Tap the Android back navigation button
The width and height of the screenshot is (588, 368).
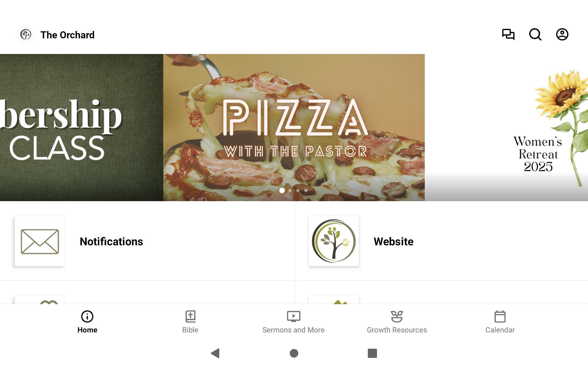(215, 353)
